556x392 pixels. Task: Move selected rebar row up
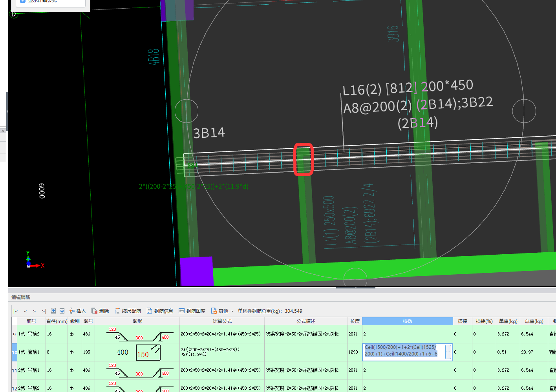53,311
